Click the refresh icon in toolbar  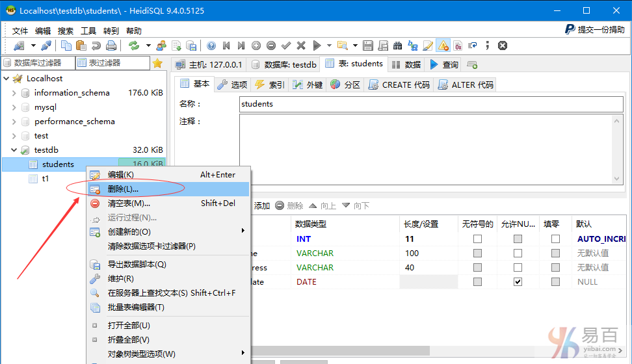[134, 45]
